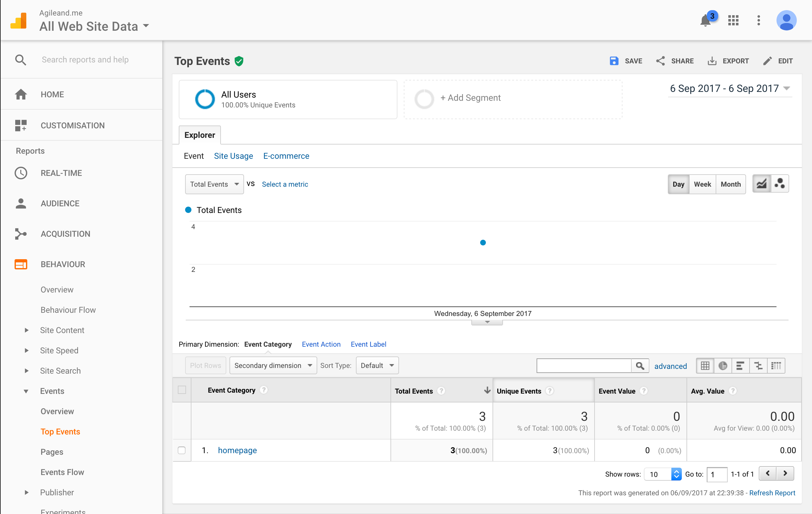Switch to pie percentage view icon
Image resolution: width=812 pixels, height=514 pixels.
pyautogui.click(x=722, y=366)
